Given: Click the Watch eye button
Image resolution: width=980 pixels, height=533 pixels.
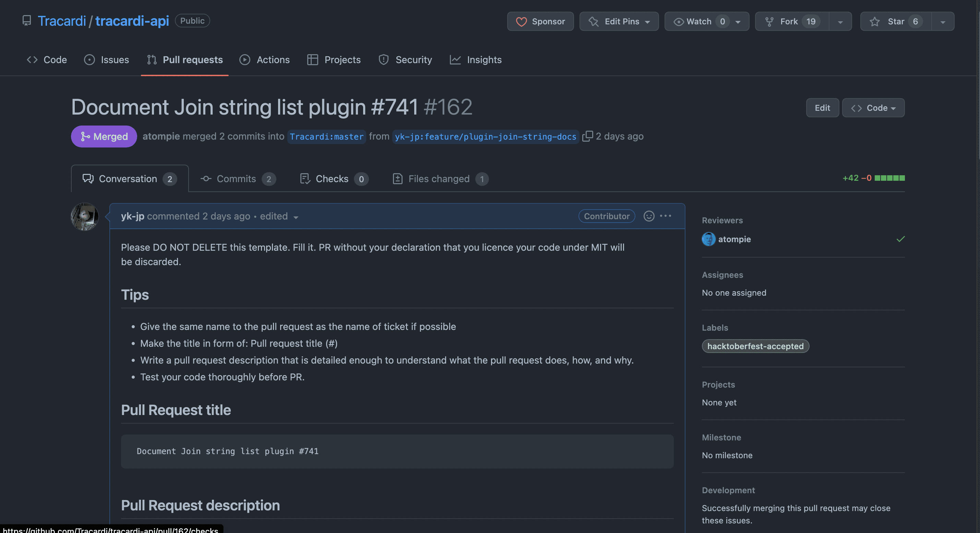Looking at the screenshot, I should 707,21.
